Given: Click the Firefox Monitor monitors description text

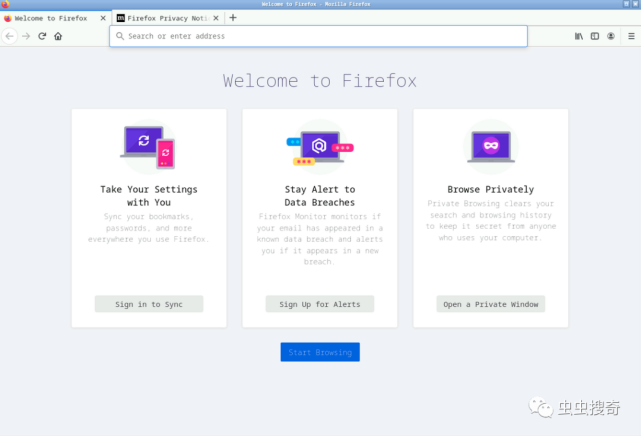Looking at the screenshot, I should tap(320, 239).
